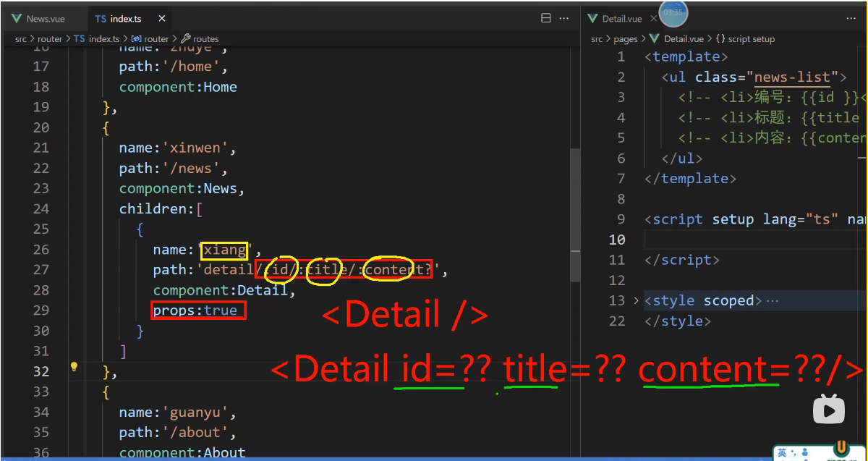Click the commented li 标题 line
Screen dimensions: 868x461
click(773, 117)
